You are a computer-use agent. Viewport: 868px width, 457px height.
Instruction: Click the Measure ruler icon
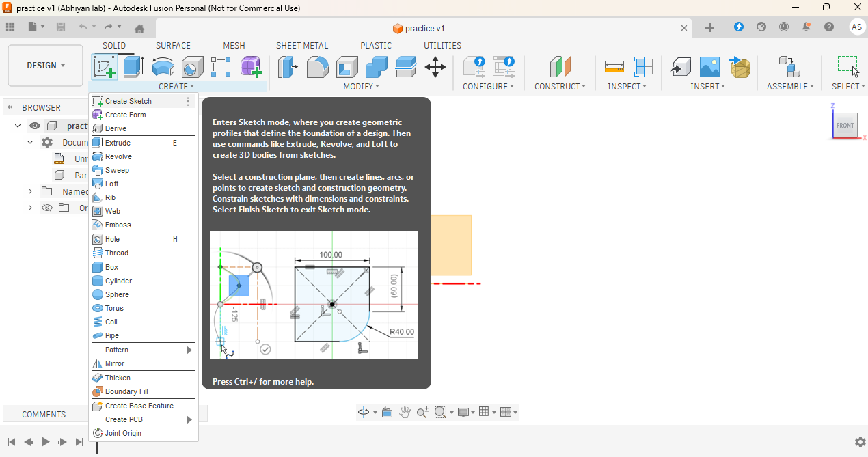614,67
